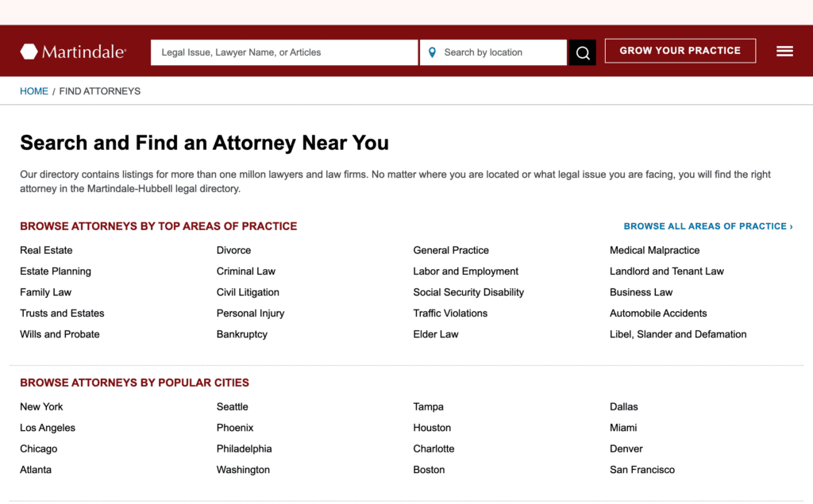
Task: Focus the Legal Issue, Lawyer Name search field
Action: click(x=284, y=52)
